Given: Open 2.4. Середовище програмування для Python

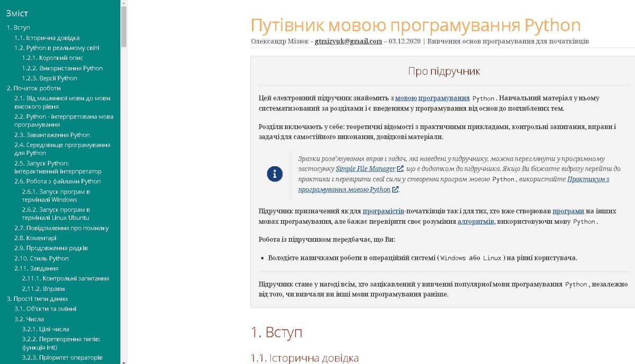Looking at the screenshot, I should click(62, 149).
